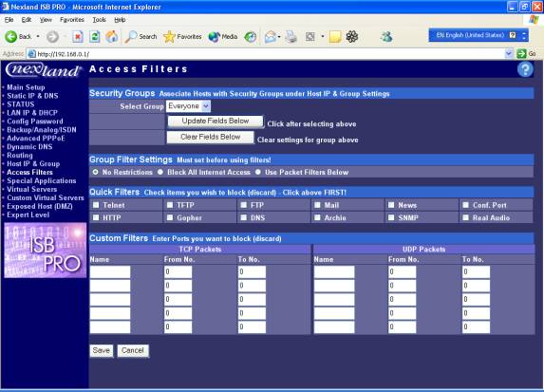Check the Gopher quick filter
This screenshot has height=392, width=544.
(170, 217)
